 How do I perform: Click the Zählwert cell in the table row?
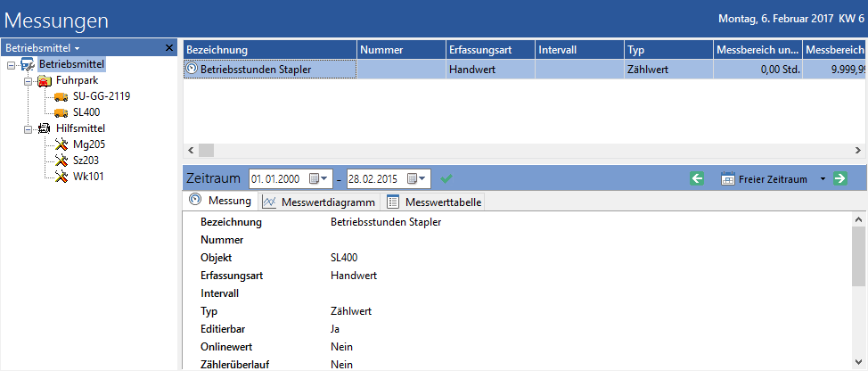[x=669, y=70]
